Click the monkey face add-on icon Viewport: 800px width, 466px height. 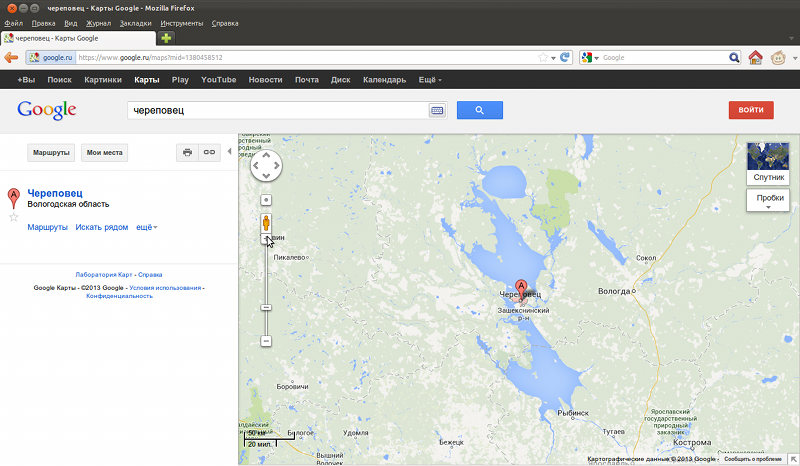778,58
